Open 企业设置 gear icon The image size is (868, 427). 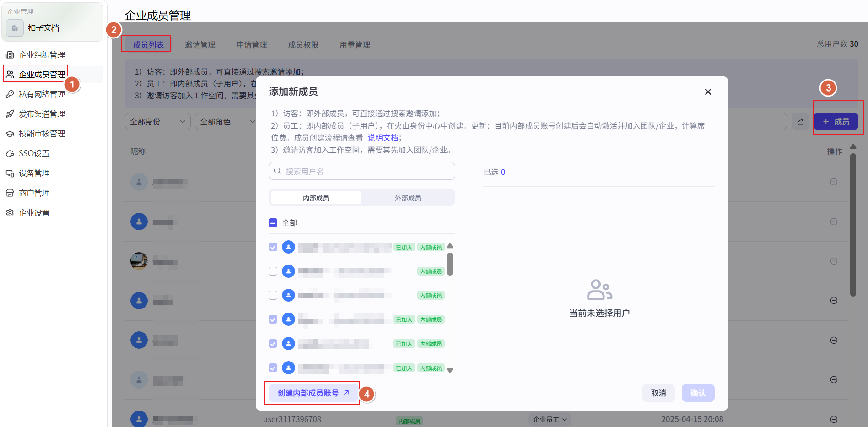10,213
